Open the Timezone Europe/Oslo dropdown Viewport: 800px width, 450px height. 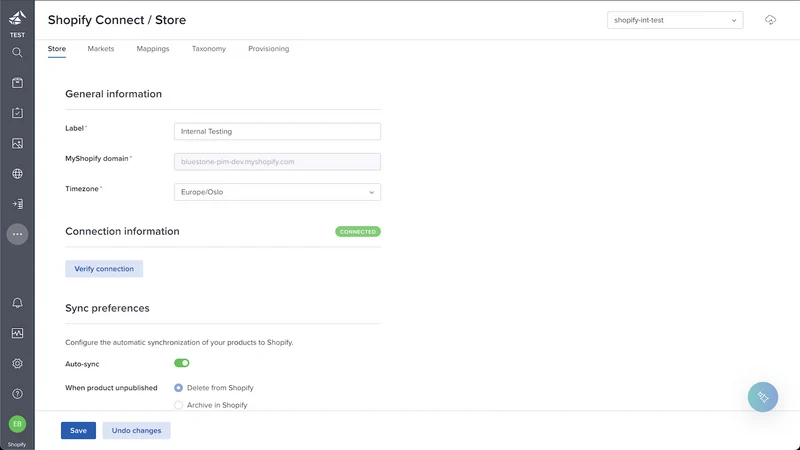click(277, 192)
